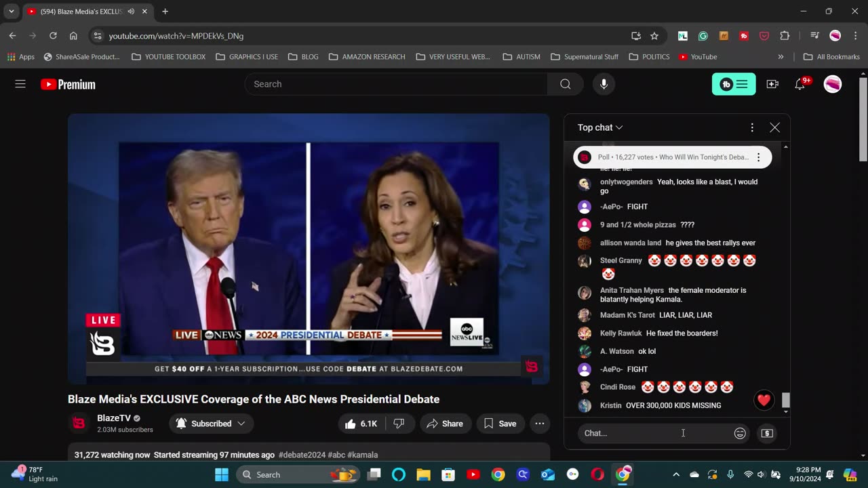Open the Apps bookmark shortcut

pos(20,57)
